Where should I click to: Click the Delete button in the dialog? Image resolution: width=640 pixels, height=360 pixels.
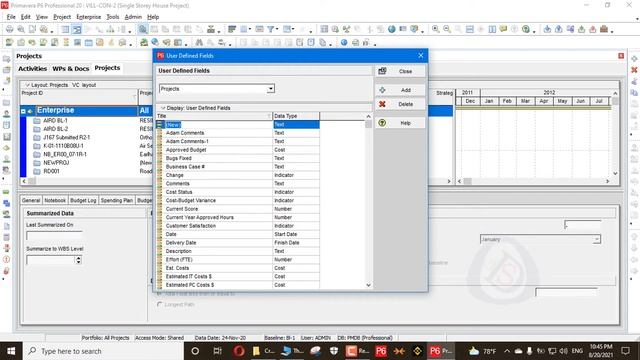coord(400,104)
